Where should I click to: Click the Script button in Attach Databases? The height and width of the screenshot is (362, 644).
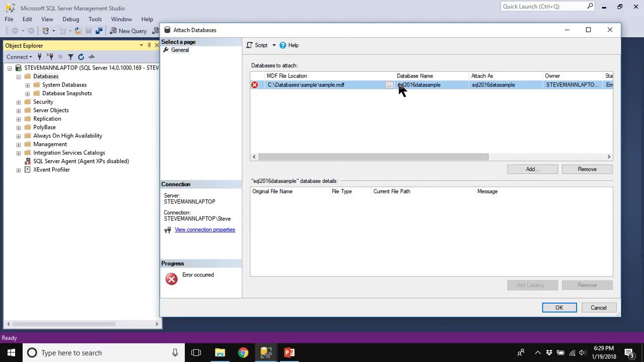[x=258, y=45]
